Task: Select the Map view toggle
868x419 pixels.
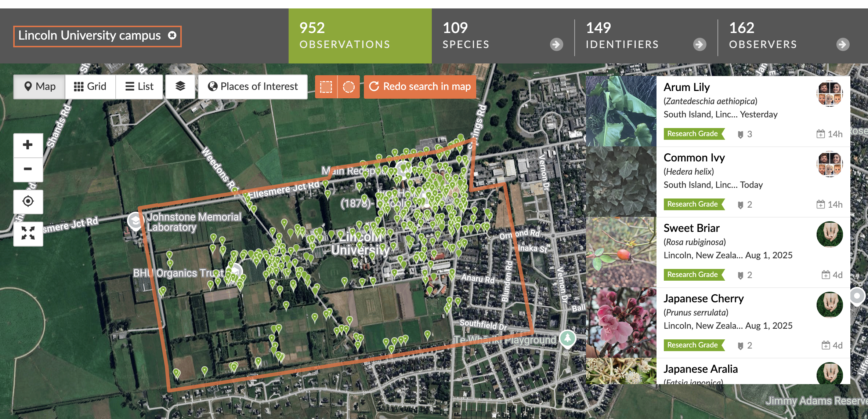Action: click(x=39, y=87)
